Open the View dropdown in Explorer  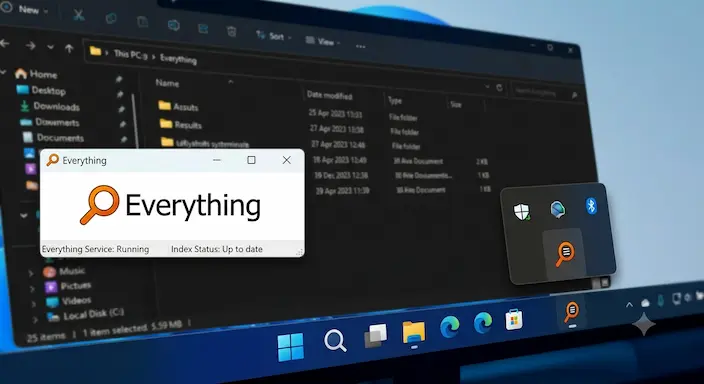pyautogui.click(x=323, y=41)
